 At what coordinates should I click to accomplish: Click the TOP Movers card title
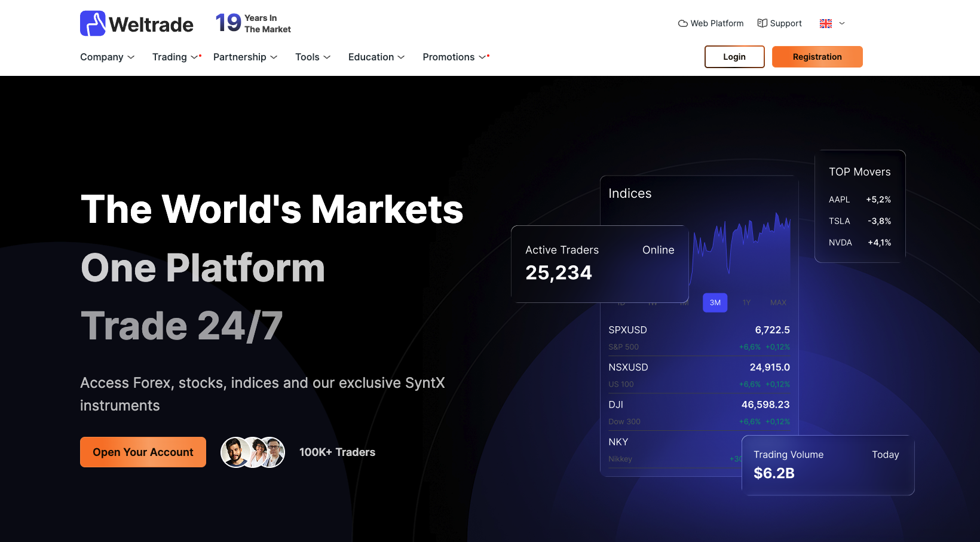pos(859,172)
